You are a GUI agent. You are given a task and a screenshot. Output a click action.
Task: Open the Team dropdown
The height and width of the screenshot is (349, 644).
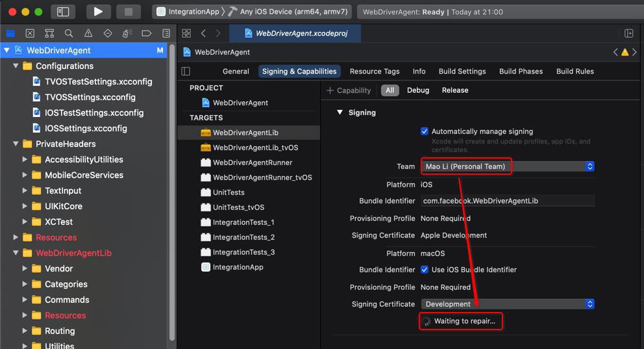508,166
